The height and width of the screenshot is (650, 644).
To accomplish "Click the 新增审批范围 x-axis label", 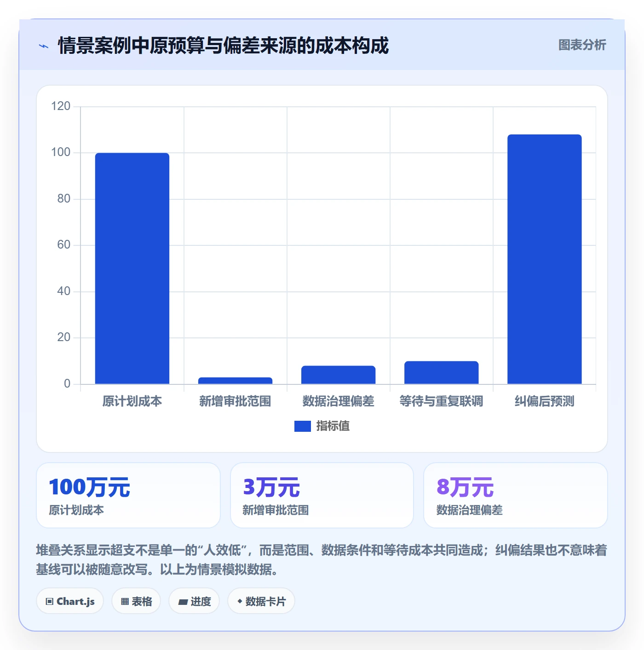I will (x=235, y=401).
